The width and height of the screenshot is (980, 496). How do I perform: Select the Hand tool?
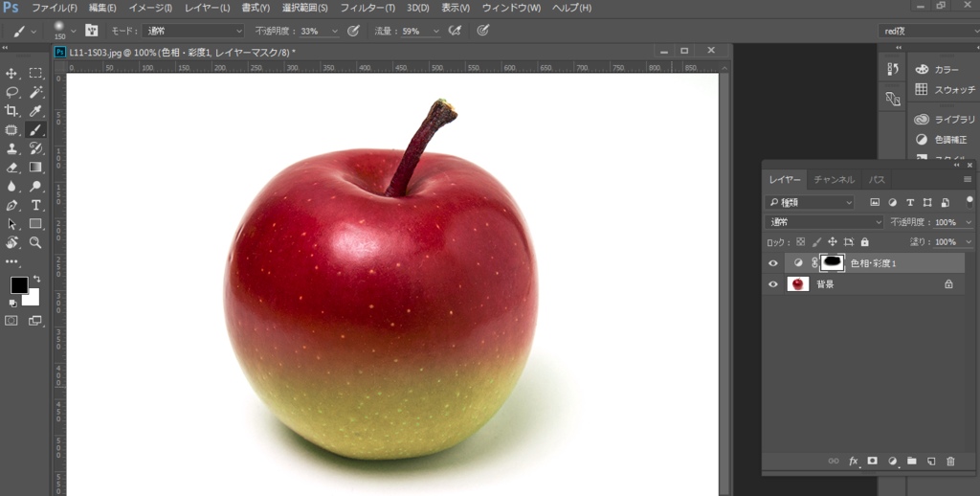click(11, 242)
